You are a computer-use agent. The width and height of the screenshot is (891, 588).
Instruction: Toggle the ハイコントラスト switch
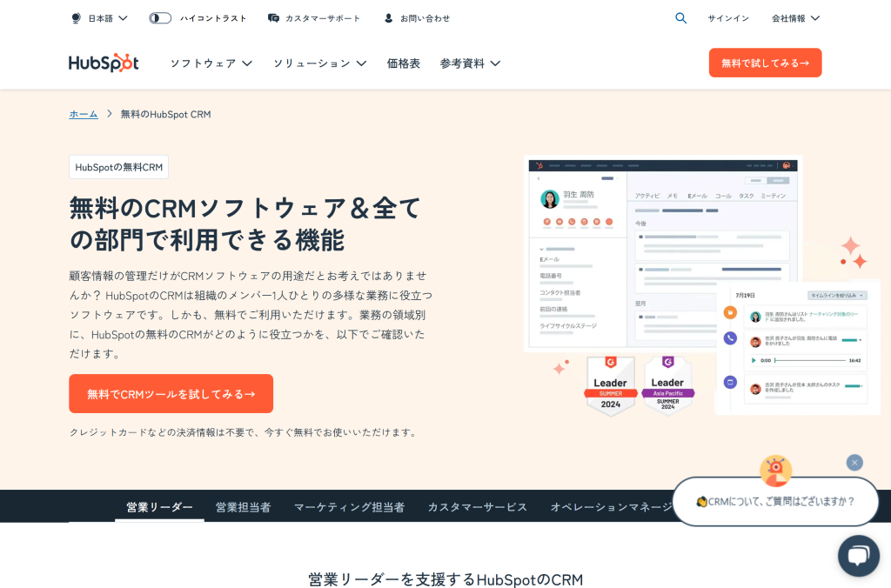[x=160, y=18]
